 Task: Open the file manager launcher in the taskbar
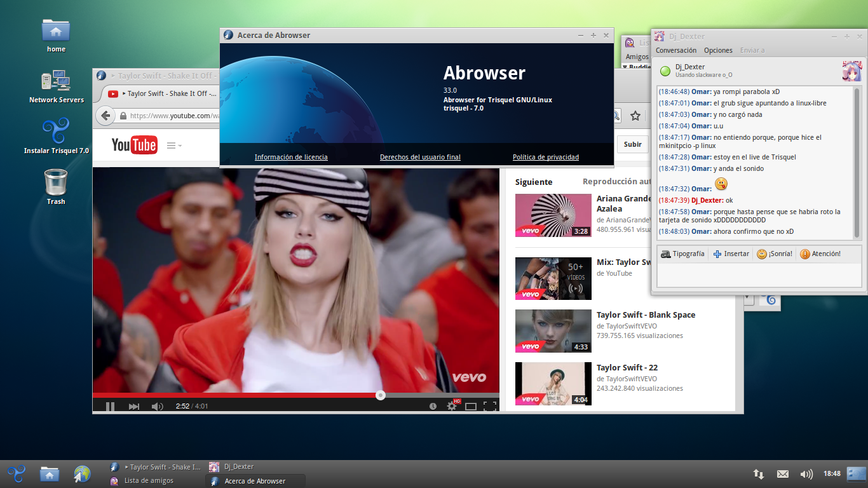(50, 473)
